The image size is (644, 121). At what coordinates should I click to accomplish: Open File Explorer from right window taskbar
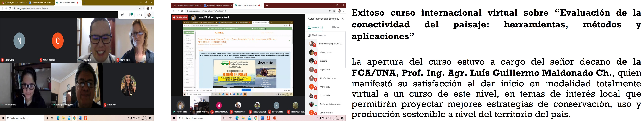click(x=243, y=118)
